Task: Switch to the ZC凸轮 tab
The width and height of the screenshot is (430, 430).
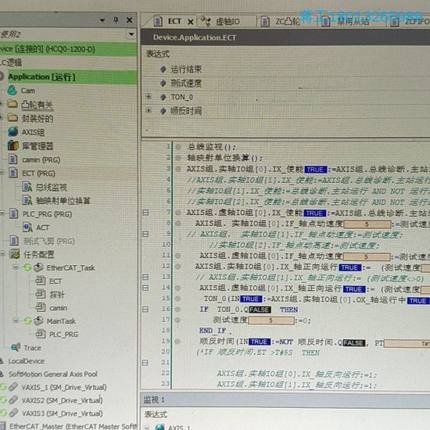Action: (x=280, y=22)
